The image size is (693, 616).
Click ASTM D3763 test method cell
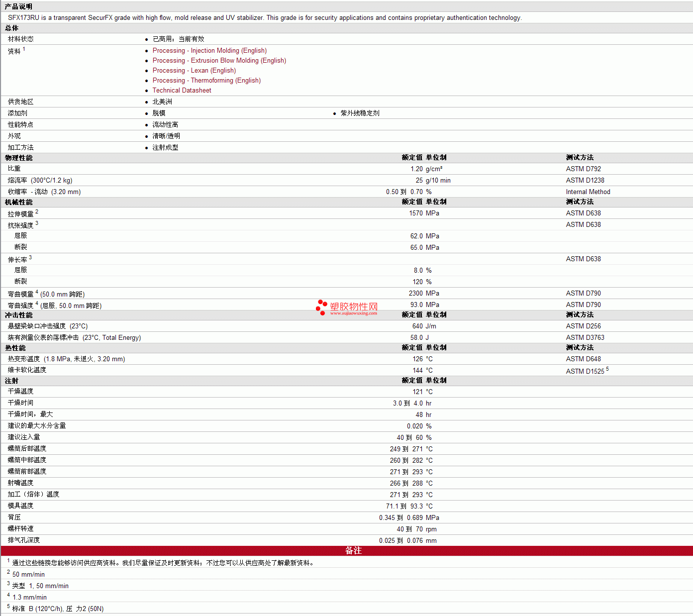point(585,338)
